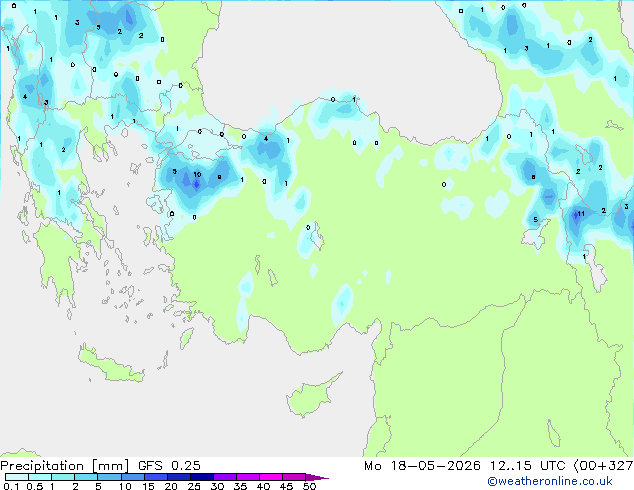Click the island of Crete on the map

pyautogui.click(x=111, y=367)
